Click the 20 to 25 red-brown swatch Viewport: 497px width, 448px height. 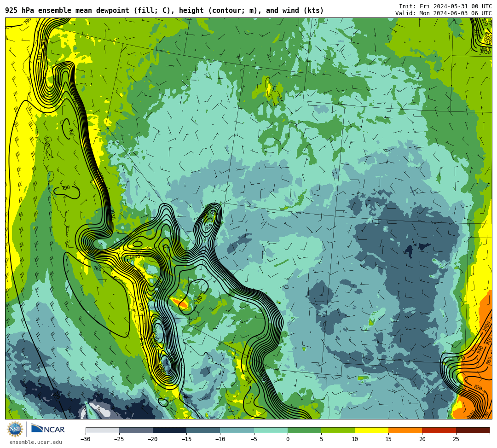[439, 430]
